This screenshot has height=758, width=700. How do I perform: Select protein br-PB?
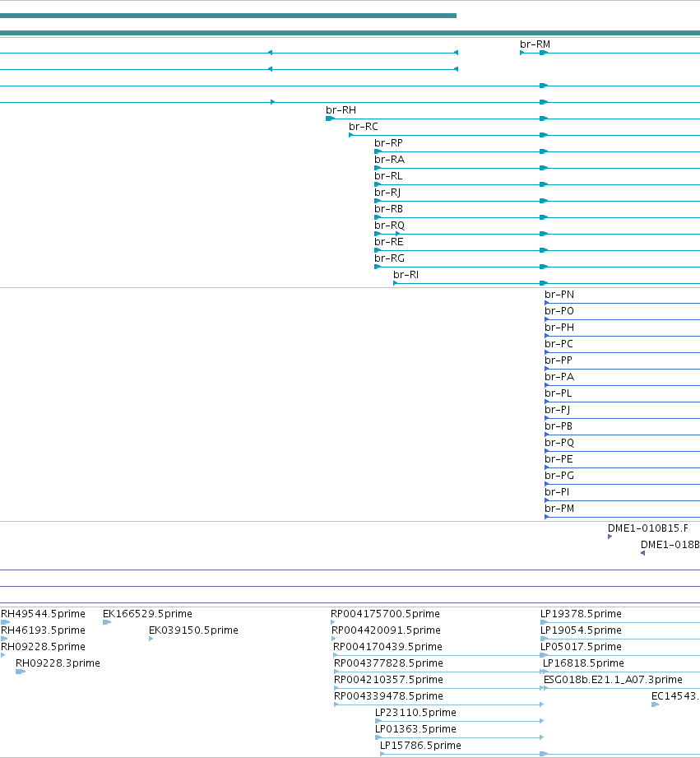click(x=559, y=426)
